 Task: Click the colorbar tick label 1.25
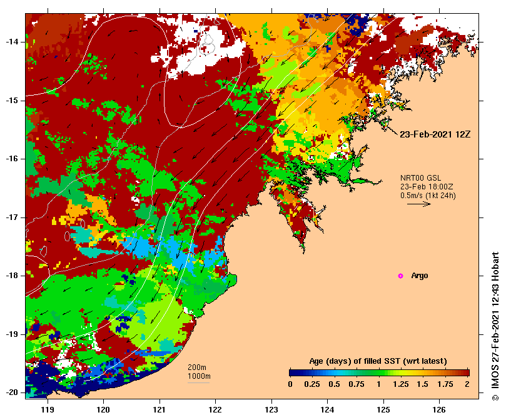click(400, 384)
